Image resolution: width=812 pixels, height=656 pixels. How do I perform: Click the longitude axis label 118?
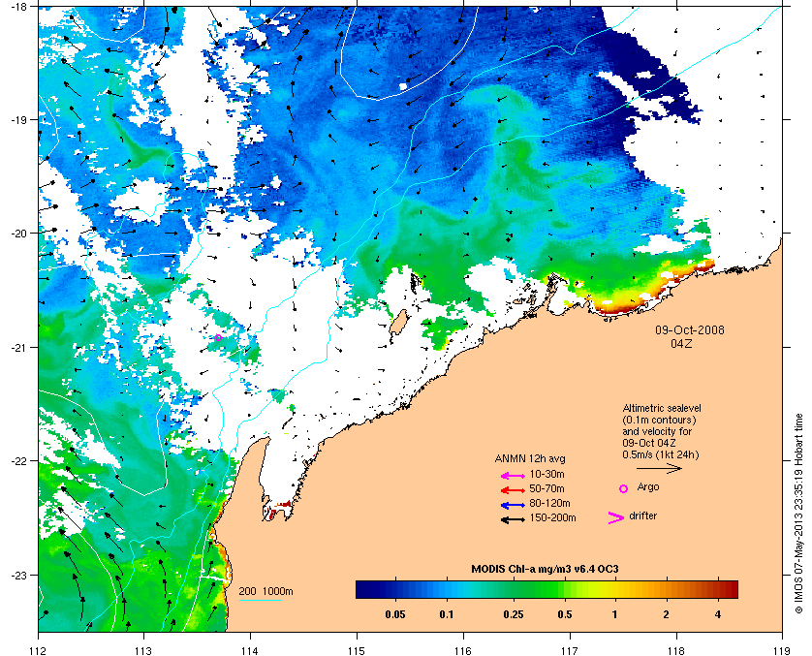[676, 651]
